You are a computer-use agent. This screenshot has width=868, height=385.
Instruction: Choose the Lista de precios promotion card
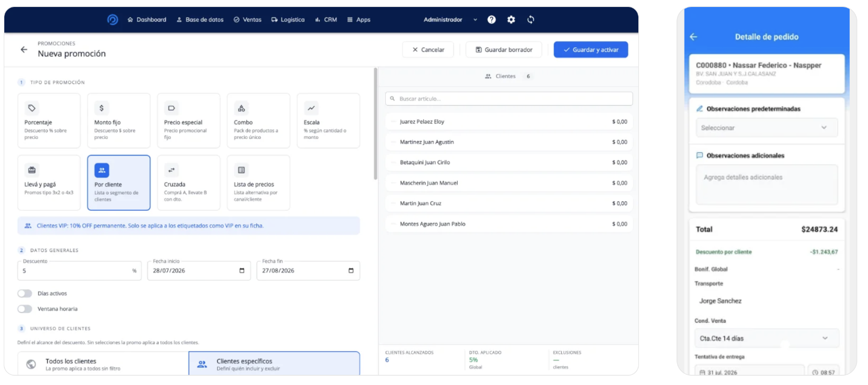coord(258,183)
